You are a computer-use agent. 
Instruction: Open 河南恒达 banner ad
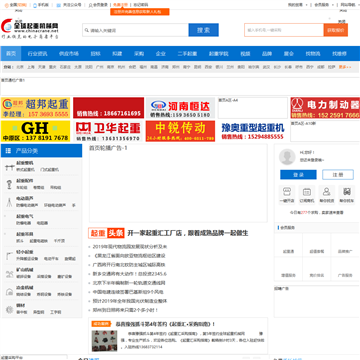tap(180, 108)
